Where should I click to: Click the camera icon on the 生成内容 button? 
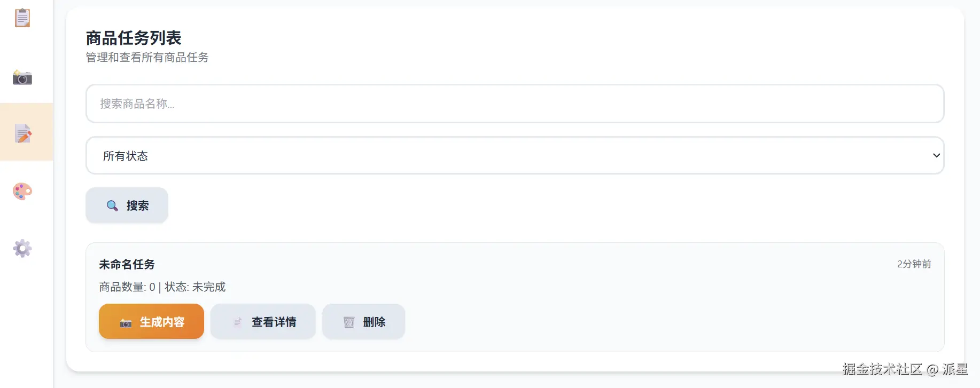pos(126,323)
